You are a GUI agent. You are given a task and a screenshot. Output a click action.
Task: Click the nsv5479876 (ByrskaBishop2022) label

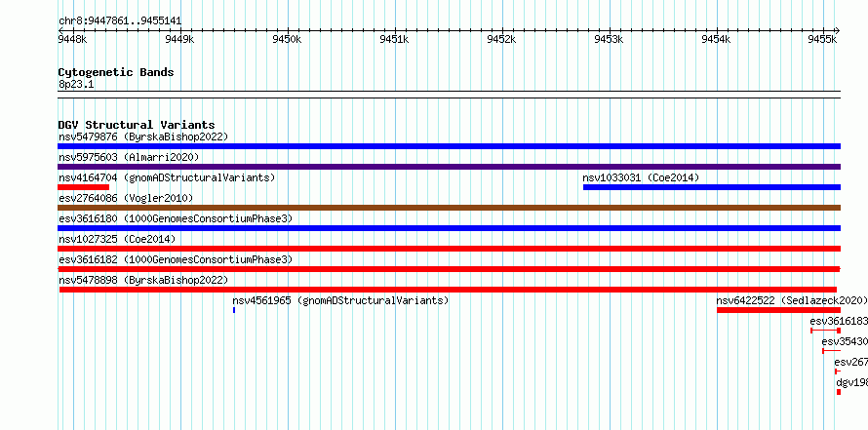pyautogui.click(x=143, y=137)
